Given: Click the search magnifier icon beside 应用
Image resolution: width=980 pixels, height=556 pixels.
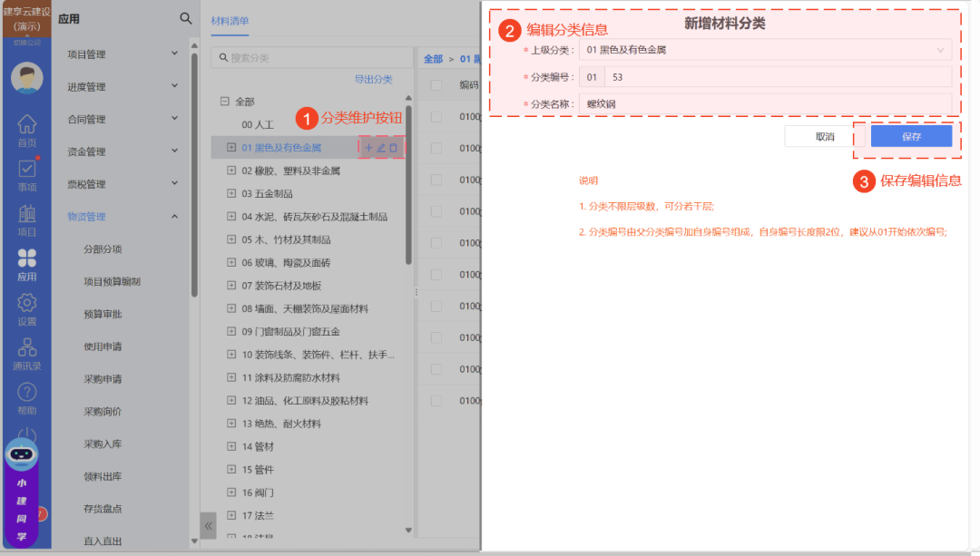Looking at the screenshot, I should click(186, 18).
